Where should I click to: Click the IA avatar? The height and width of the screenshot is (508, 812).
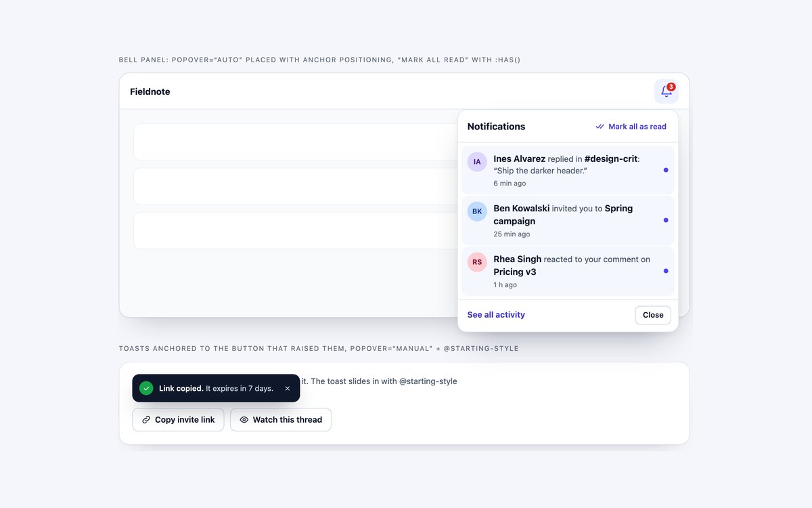pyautogui.click(x=477, y=162)
